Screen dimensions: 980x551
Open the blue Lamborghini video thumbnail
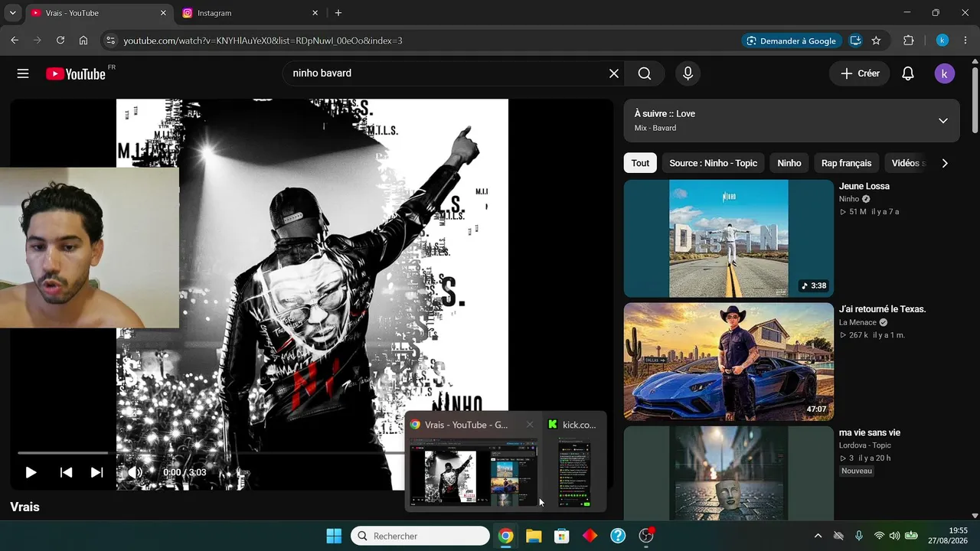[729, 362]
